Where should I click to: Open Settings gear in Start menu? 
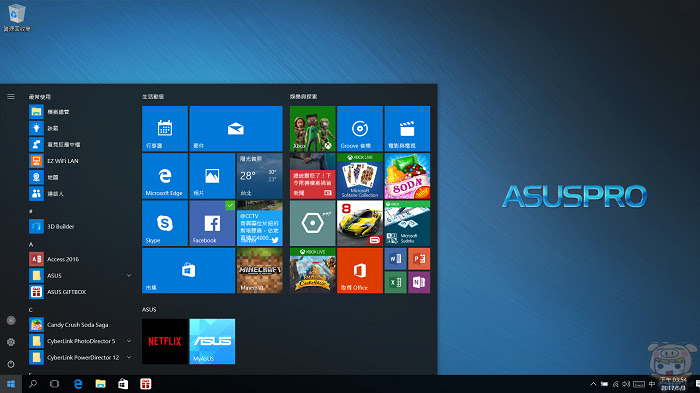pyautogui.click(x=11, y=342)
